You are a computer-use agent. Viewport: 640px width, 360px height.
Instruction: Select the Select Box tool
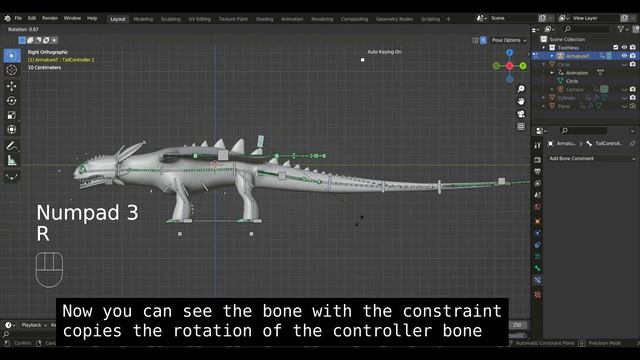(x=12, y=56)
